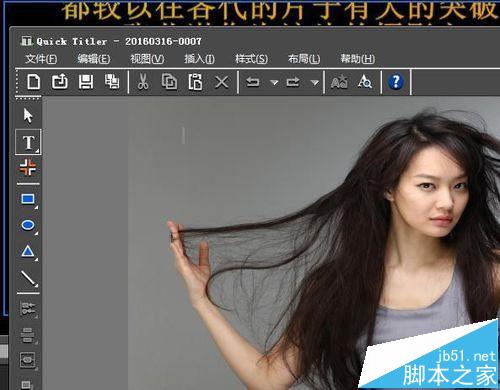The image size is (500, 390).
Task: Open the 插入(I) menu
Action: [199, 59]
